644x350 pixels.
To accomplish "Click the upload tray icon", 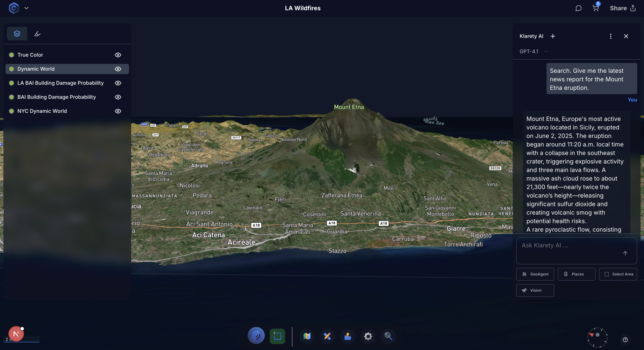I will [348, 336].
